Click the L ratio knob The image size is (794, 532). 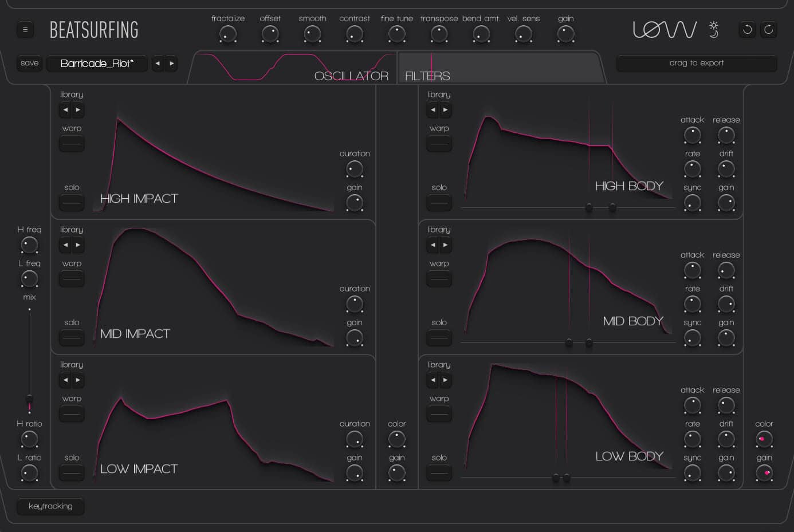(29, 473)
